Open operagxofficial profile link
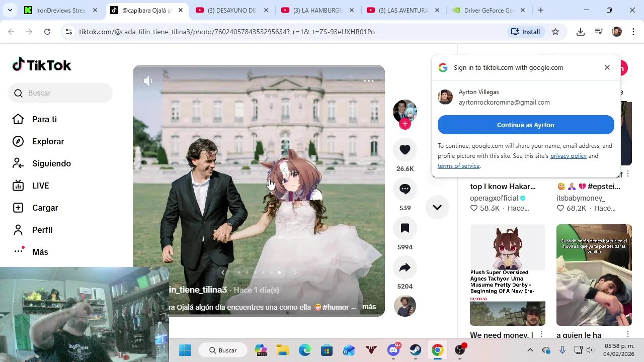 [494, 198]
